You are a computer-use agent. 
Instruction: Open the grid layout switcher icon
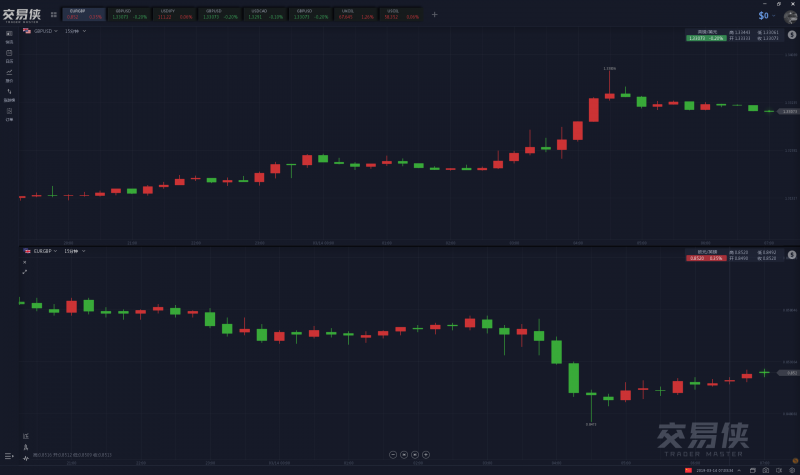coord(54,15)
